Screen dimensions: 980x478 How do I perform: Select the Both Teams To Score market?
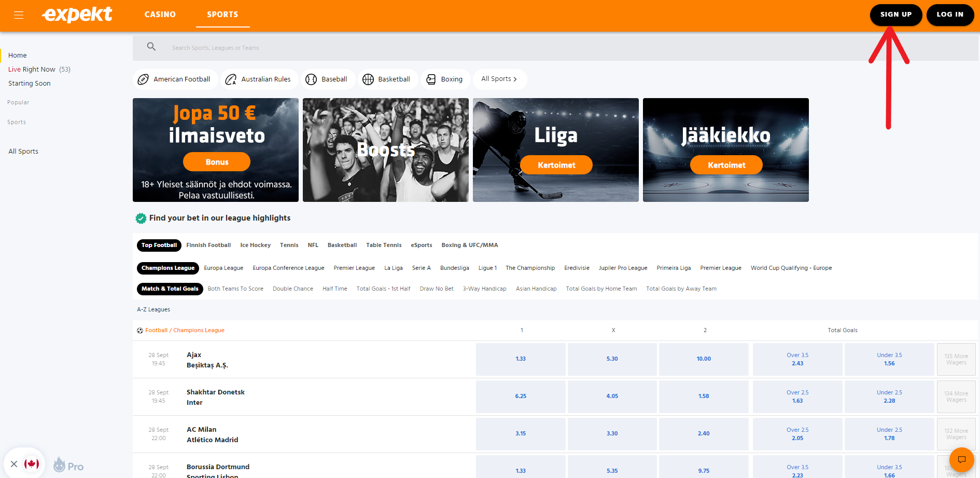[x=235, y=289]
